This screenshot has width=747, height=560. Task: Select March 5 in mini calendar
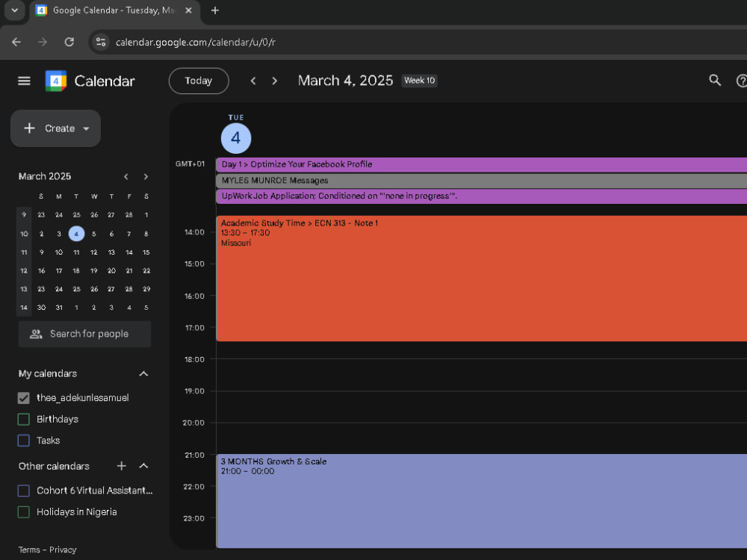coord(94,234)
